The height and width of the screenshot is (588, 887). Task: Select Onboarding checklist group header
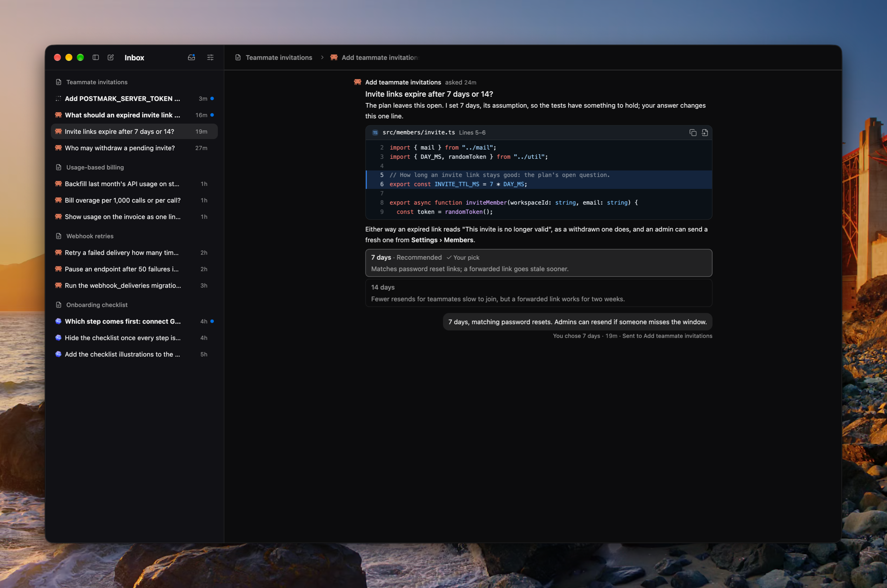click(97, 305)
